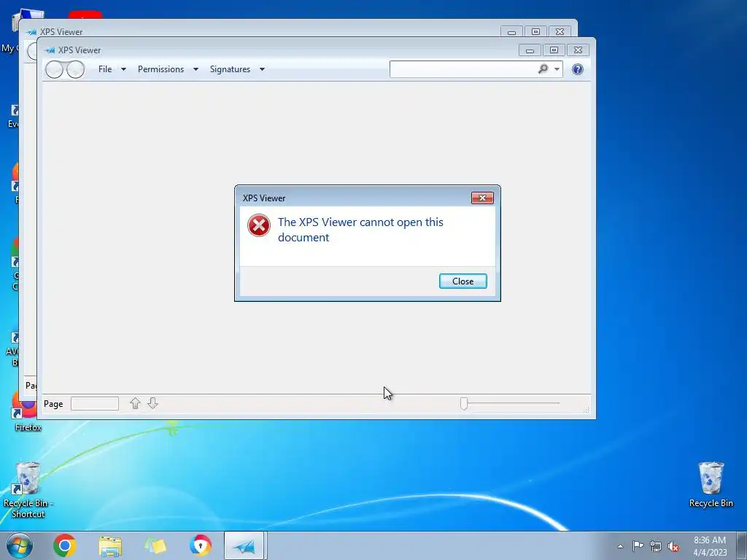Click the muted volume tray icon
This screenshot has height=560, width=747.
(x=673, y=546)
